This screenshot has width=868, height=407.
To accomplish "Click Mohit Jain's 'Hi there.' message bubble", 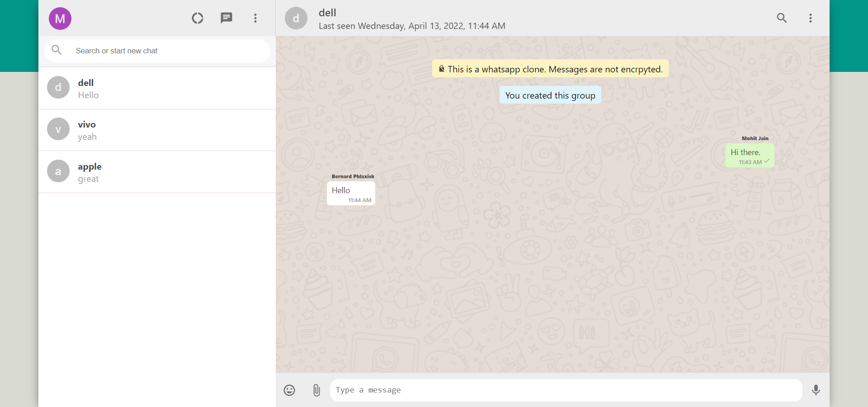I will (x=749, y=156).
